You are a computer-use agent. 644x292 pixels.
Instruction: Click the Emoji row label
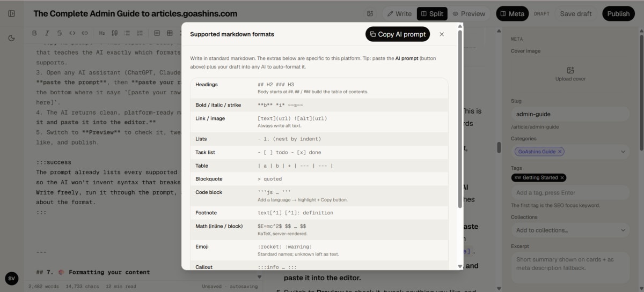pos(202,246)
